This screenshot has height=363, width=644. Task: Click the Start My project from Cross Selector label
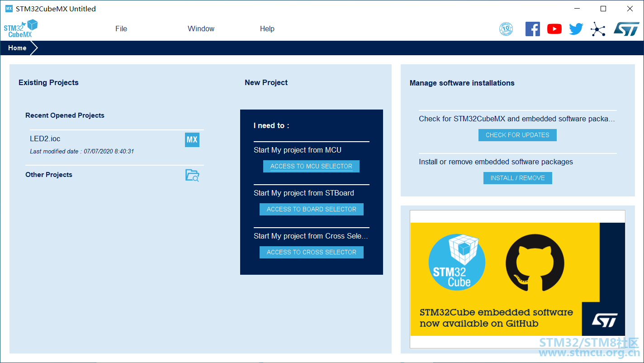coord(311,236)
